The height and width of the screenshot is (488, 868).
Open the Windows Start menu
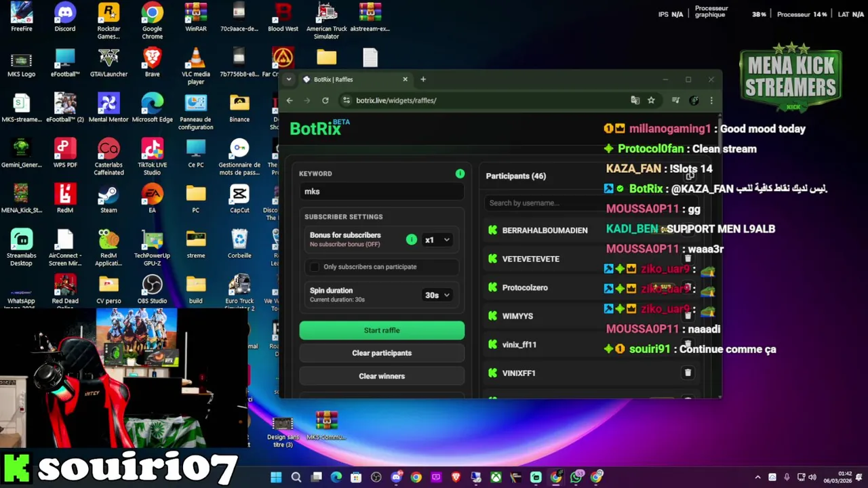click(276, 477)
